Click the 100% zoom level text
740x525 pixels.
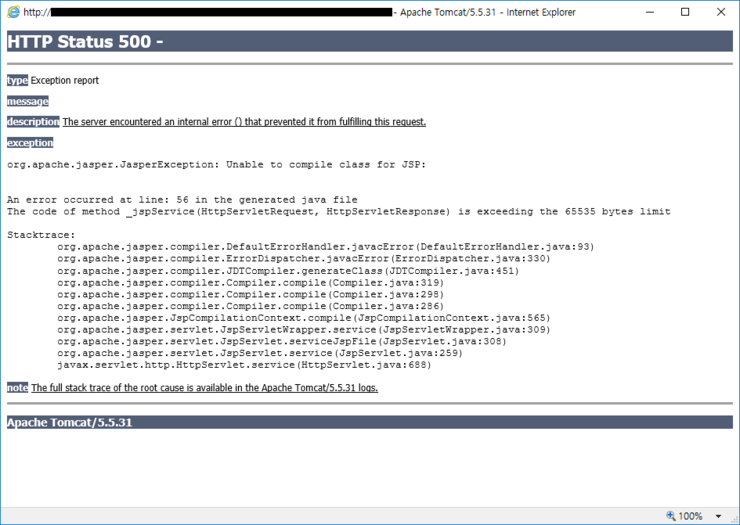click(x=691, y=516)
